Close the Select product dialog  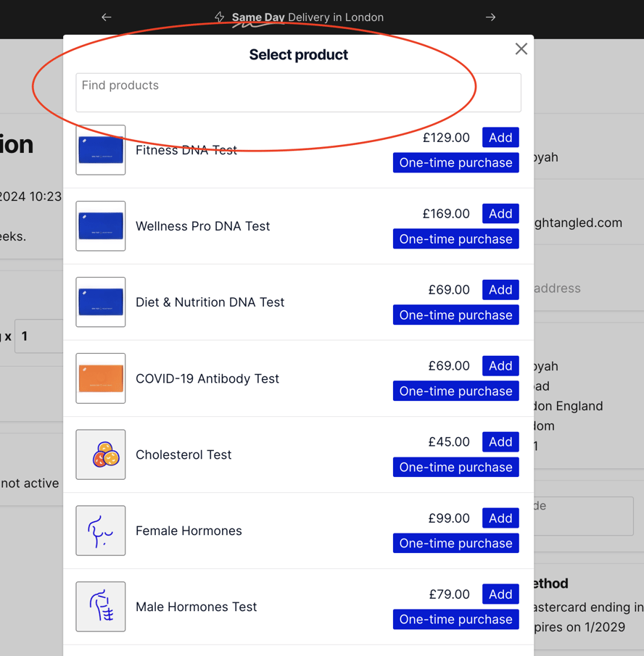tap(521, 49)
